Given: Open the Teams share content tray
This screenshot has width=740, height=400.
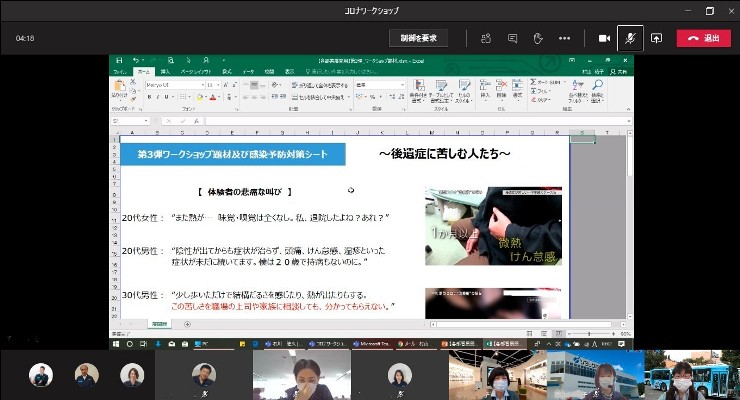Looking at the screenshot, I should click(x=656, y=38).
